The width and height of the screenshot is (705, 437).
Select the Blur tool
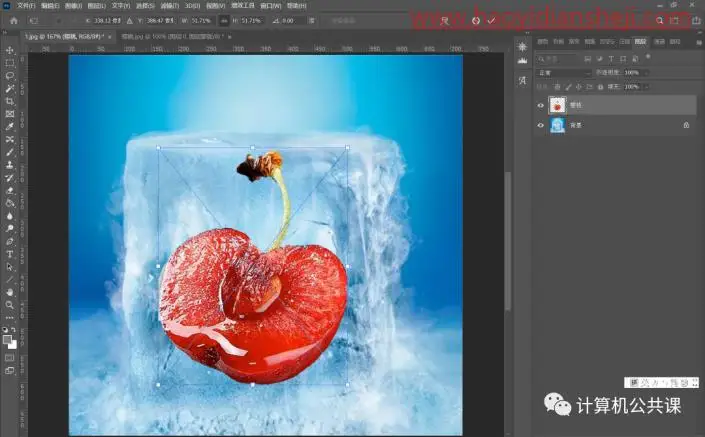pyautogui.click(x=9, y=216)
